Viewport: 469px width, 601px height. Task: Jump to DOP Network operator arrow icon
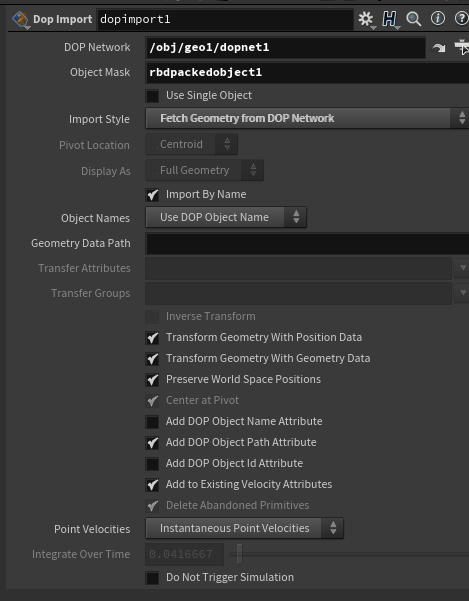tap(439, 48)
